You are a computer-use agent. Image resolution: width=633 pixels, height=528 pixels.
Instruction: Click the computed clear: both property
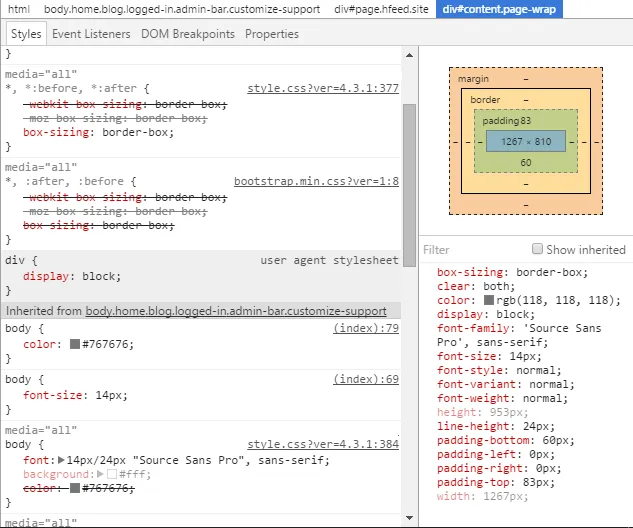tap(476, 286)
